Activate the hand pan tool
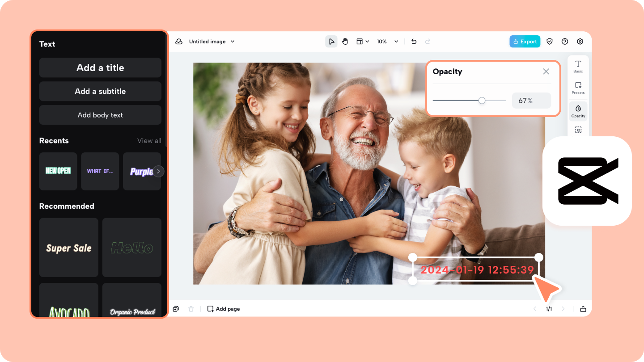Screen dimensions: 644x362 [x=345, y=41]
